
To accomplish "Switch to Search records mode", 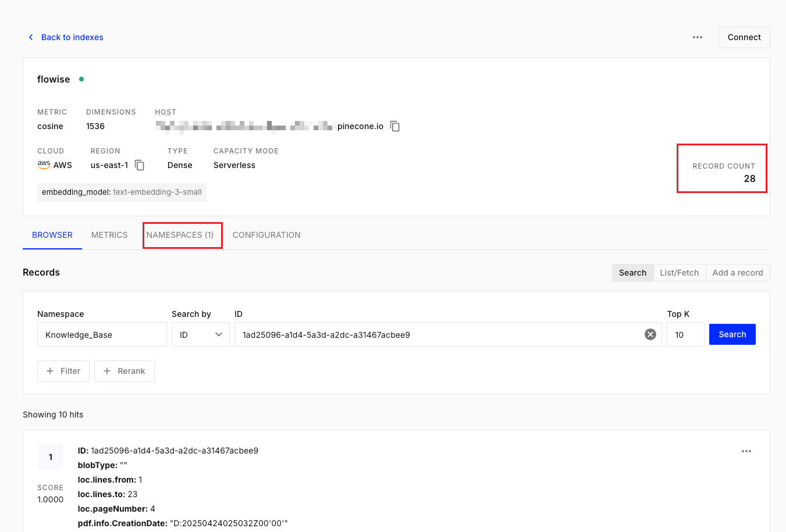I will click(632, 273).
